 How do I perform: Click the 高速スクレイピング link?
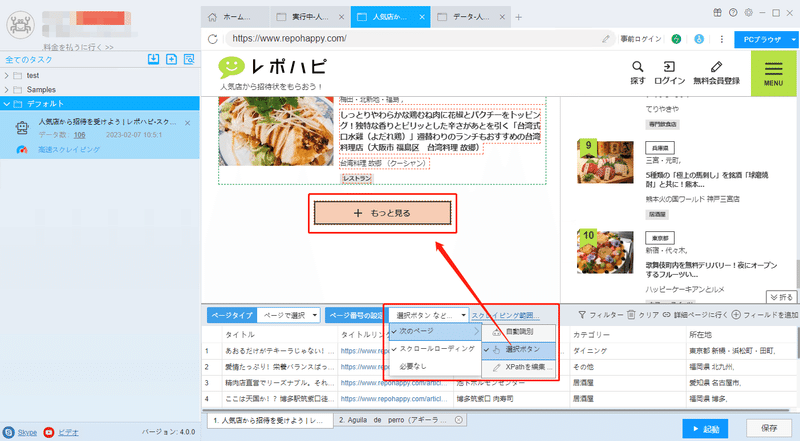click(69, 150)
